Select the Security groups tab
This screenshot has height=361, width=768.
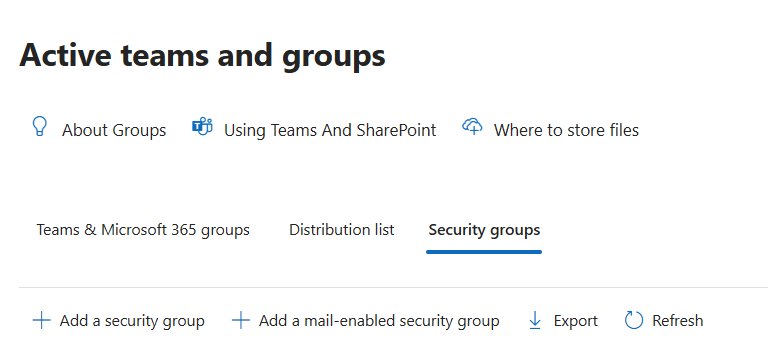tap(484, 230)
